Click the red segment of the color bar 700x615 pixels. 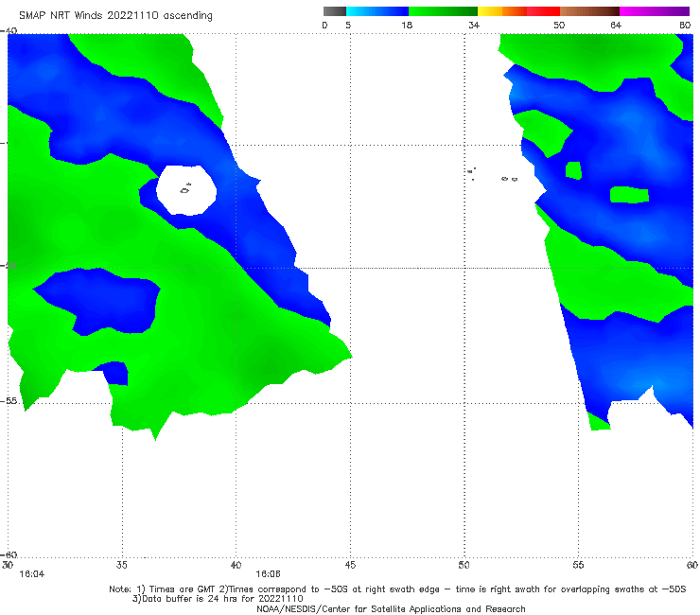(543, 11)
